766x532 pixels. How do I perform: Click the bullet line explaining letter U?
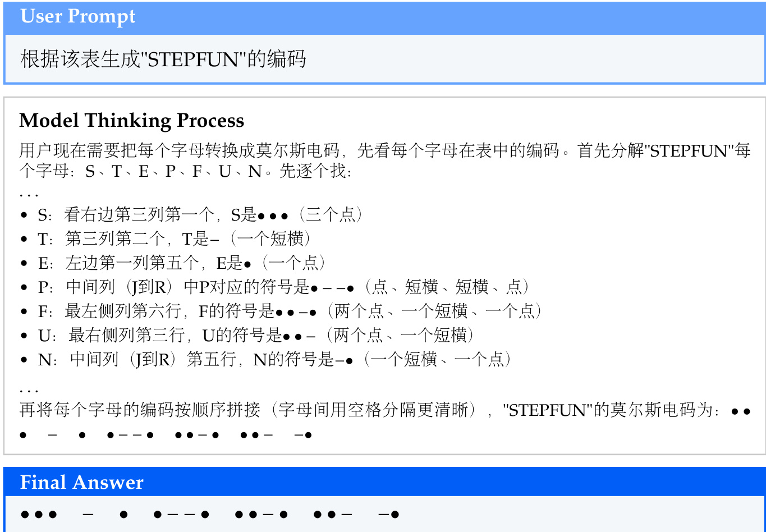coord(256,336)
